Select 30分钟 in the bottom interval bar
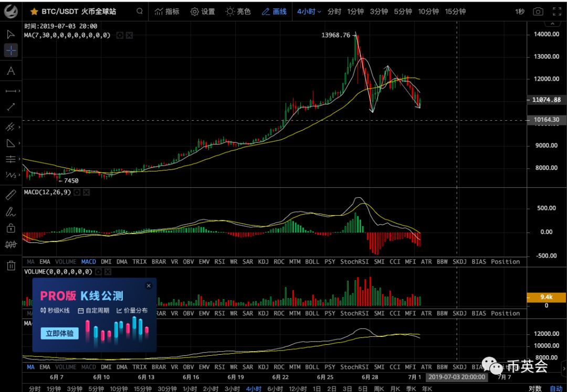The image size is (567, 392). (x=167, y=389)
